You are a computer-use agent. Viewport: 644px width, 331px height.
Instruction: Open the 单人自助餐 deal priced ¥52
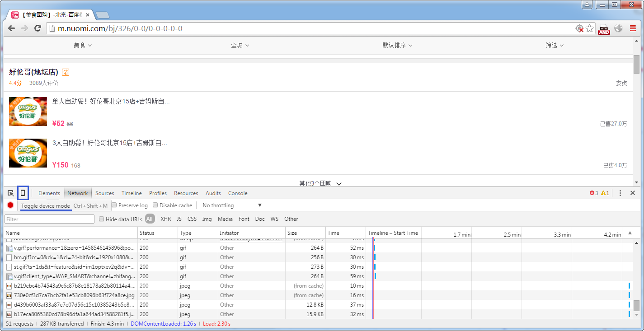(318, 112)
